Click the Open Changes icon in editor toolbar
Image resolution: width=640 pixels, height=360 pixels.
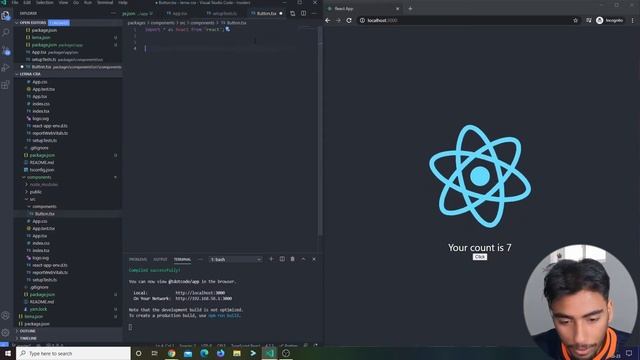click(x=293, y=13)
